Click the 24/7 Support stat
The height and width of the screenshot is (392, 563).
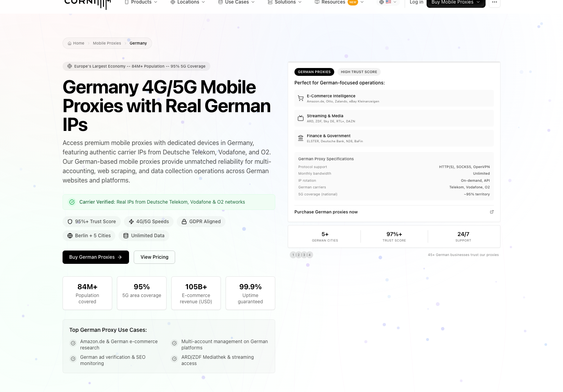point(463,236)
